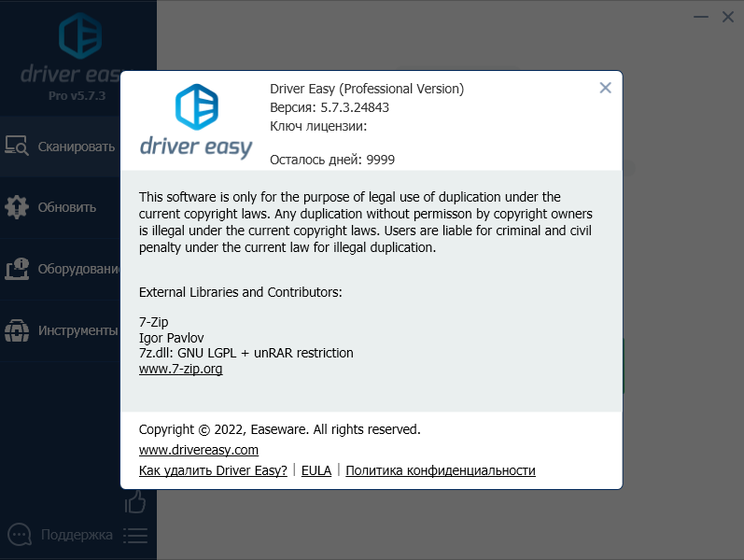Visit www.drivereasy.com link
Screen dimensions: 744x560
pyautogui.click(x=198, y=450)
